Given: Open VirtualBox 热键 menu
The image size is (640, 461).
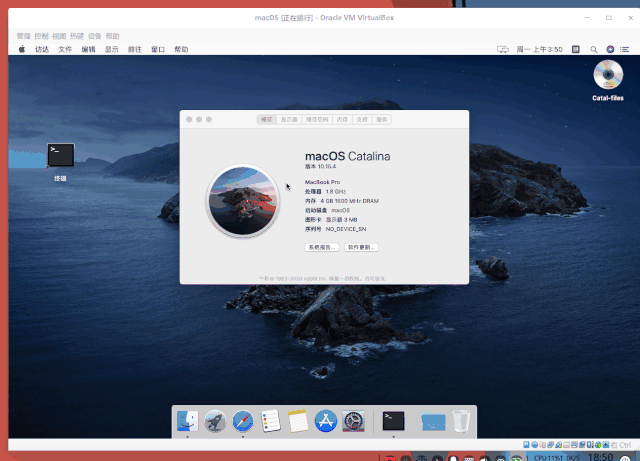Looking at the screenshot, I should click(x=77, y=36).
